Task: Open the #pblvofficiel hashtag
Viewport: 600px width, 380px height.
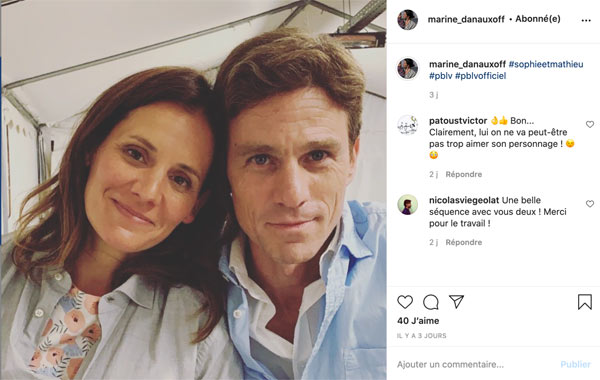Action: 481,76
